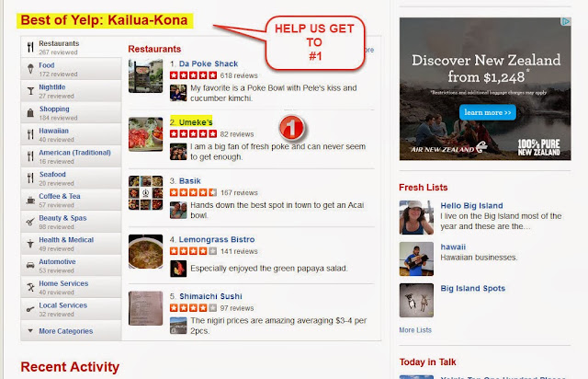Select the Nightlife cocktail glass icon

pos(30,91)
